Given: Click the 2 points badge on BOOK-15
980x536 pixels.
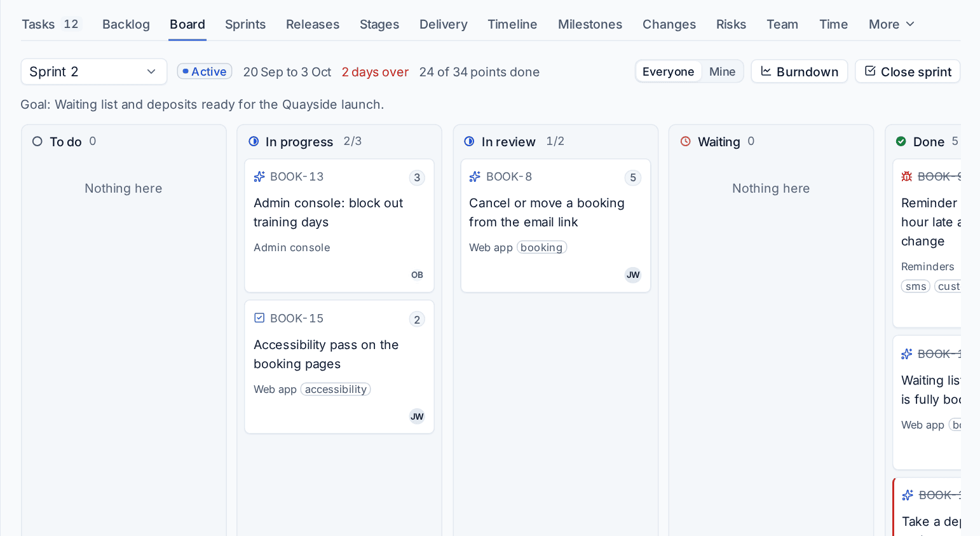Looking at the screenshot, I should pyautogui.click(x=417, y=320).
